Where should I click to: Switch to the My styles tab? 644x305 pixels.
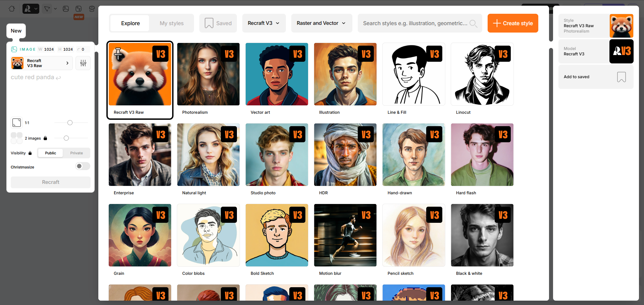[x=171, y=23]
